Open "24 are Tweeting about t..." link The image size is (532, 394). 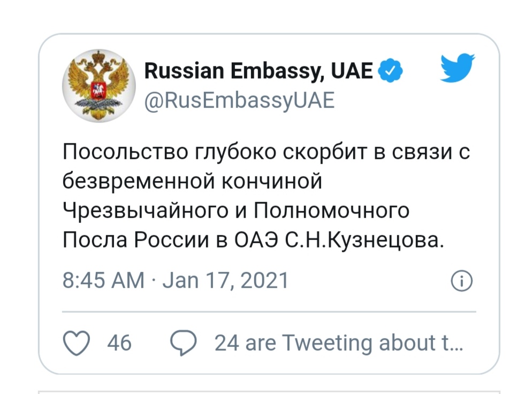(336, 342)
